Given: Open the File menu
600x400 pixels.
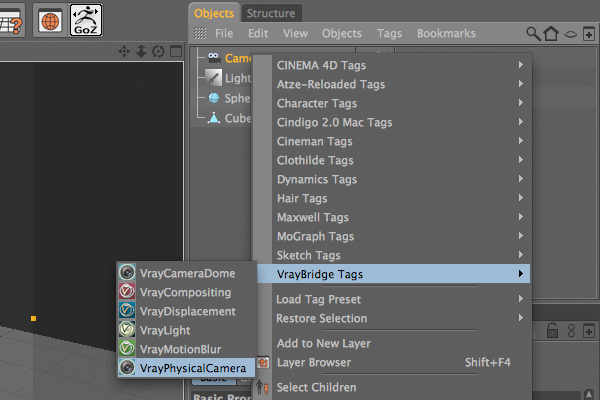Looking at the screenshot, I should click(224, 33).
